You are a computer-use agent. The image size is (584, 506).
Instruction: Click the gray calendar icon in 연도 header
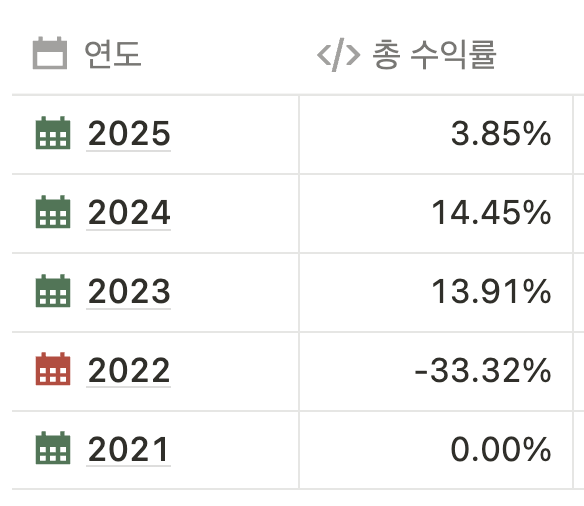click(50, 53)
